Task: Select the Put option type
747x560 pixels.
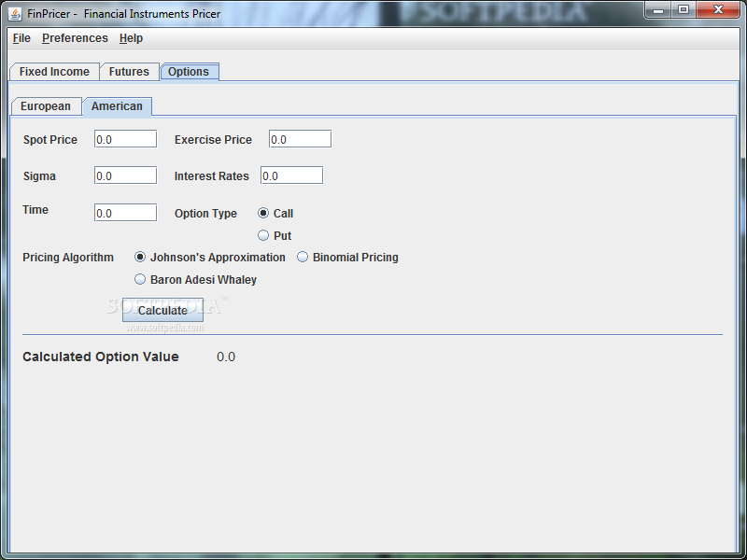Action: point(275,236)
